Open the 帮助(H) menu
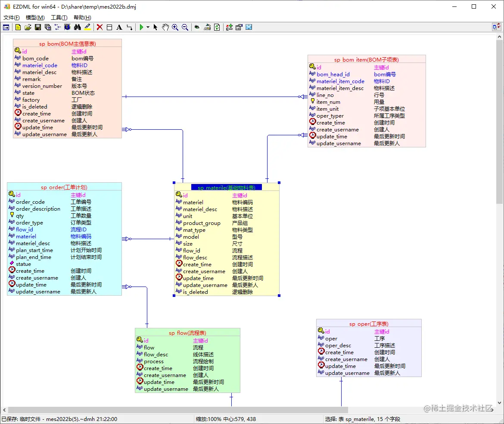 [82, 17]
